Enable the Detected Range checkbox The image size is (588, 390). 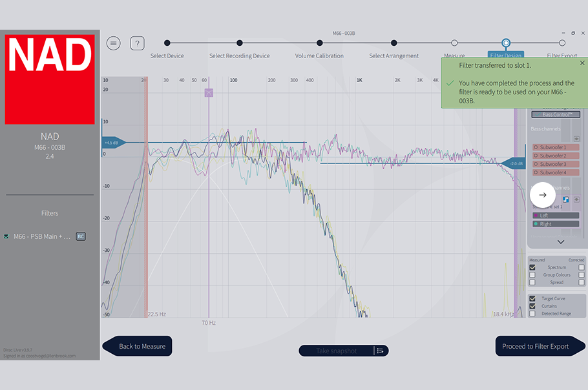(x=532, y=314)
